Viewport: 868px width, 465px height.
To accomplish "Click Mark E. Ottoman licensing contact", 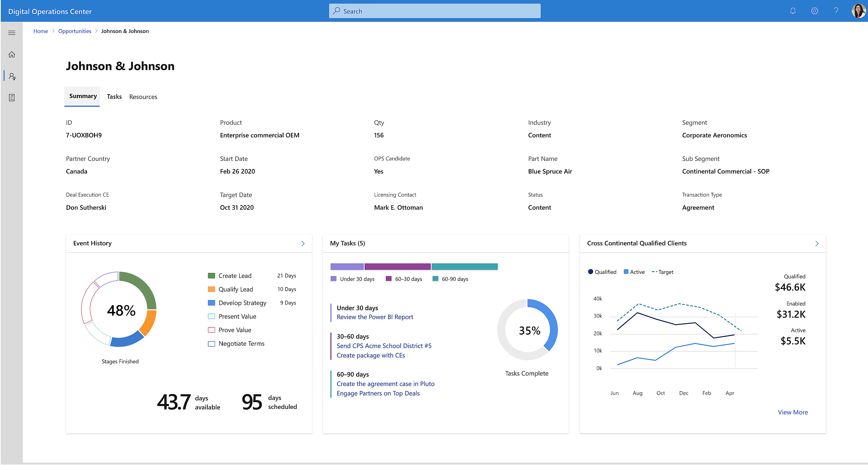I will pos(398,207).
